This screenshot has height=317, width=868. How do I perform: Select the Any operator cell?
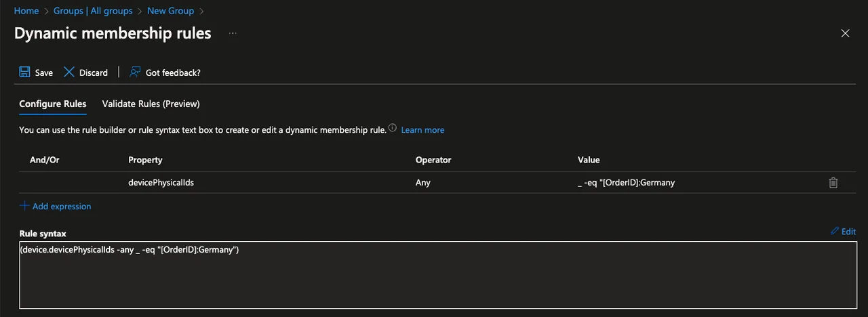point(423,183)
